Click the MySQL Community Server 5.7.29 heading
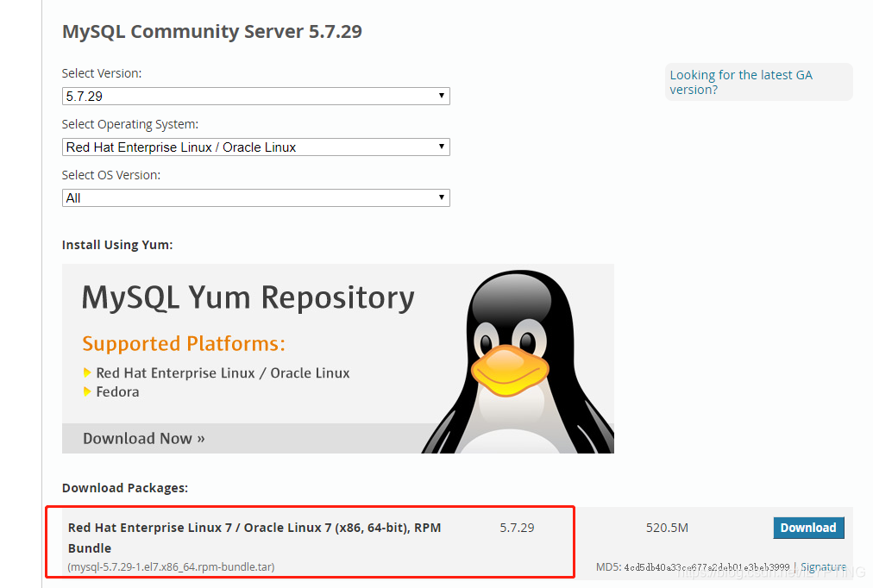This screenshot has height=588, width=873. click(x=212, y=31)
